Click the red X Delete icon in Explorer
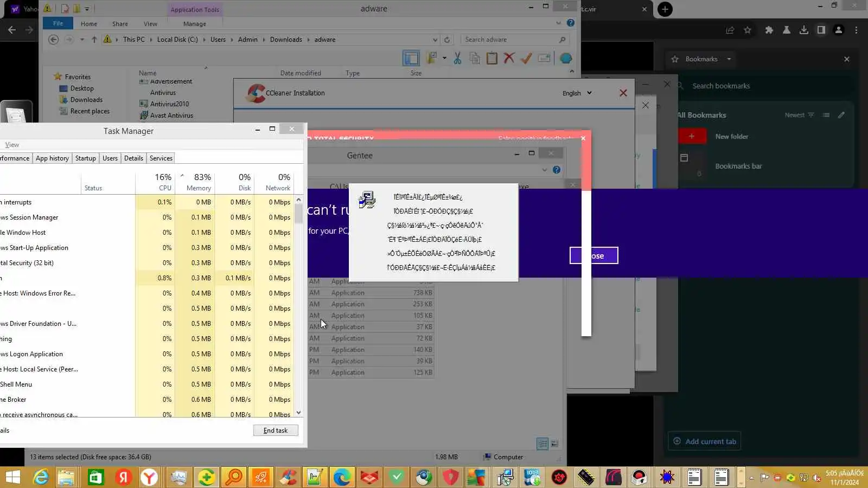The height and width of the screenshot is (488, 868). tap(509, 59)
